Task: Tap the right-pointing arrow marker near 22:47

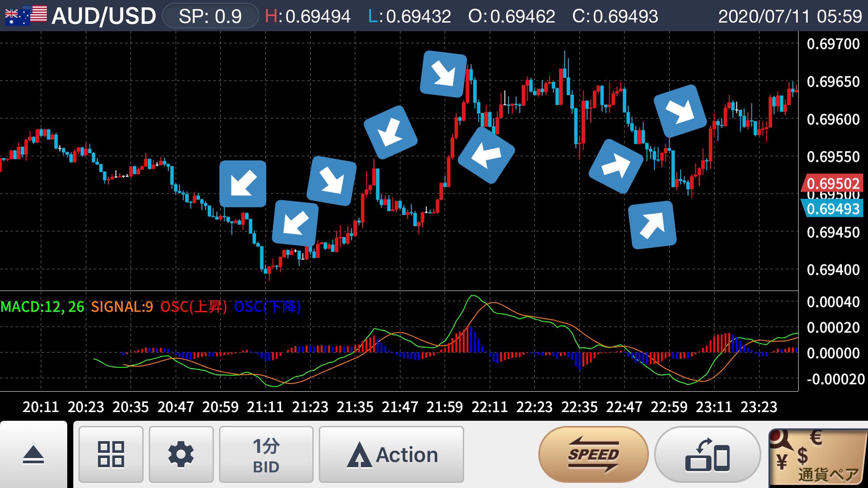Action: tap(616, 166)
